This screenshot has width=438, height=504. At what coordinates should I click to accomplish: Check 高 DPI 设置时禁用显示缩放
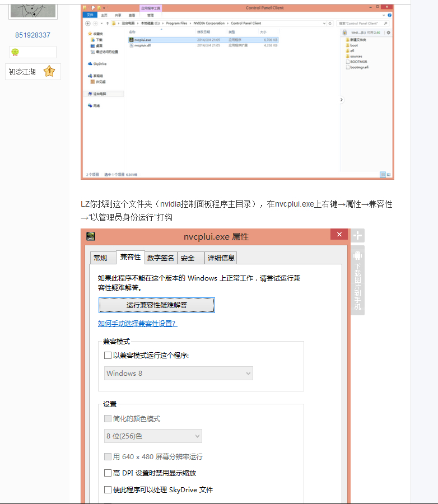[x=108, y=473]
